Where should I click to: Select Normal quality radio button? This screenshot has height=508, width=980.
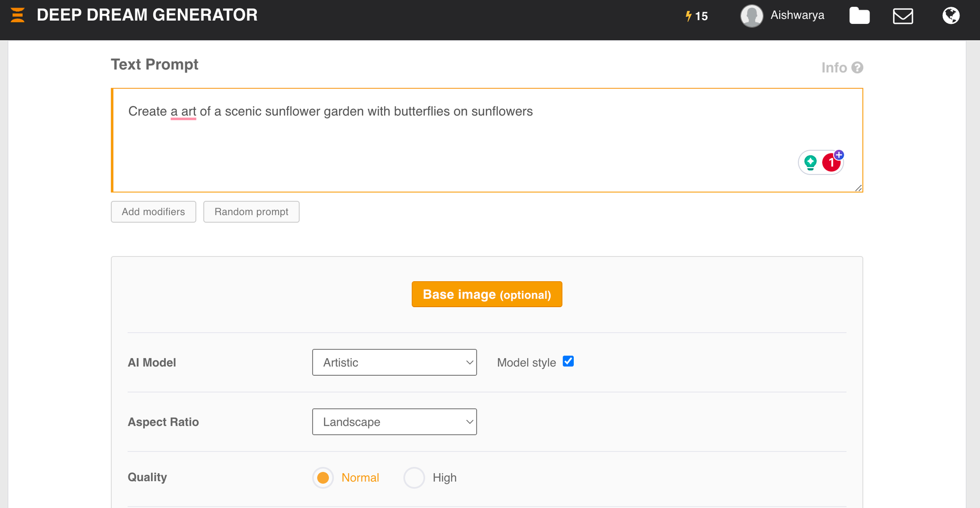323,478
